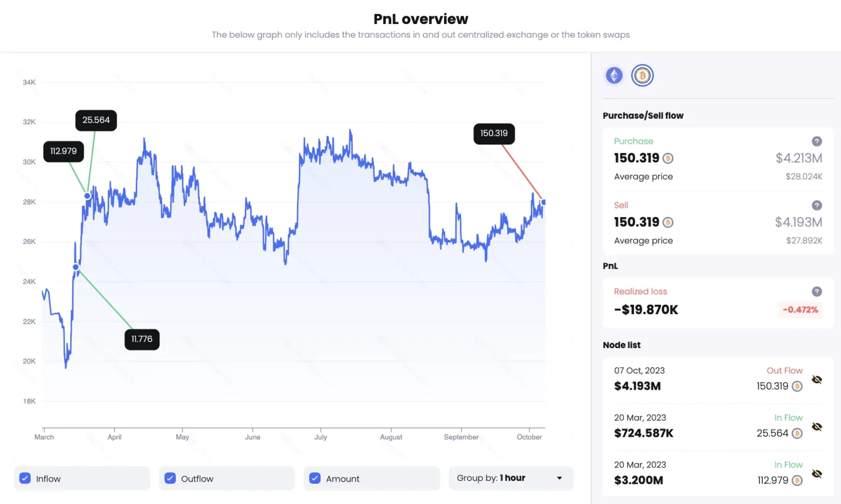
Task: Click the Sell help question mark
Action: pos(817,205)
